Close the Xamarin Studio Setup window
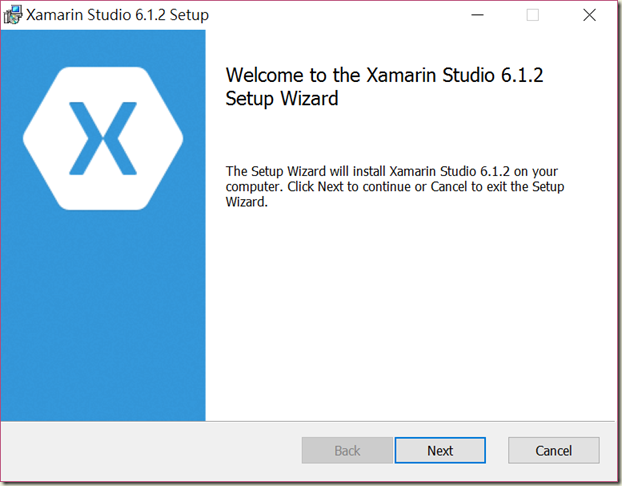Viewport: 622px width, 486px height. [589, 15]
